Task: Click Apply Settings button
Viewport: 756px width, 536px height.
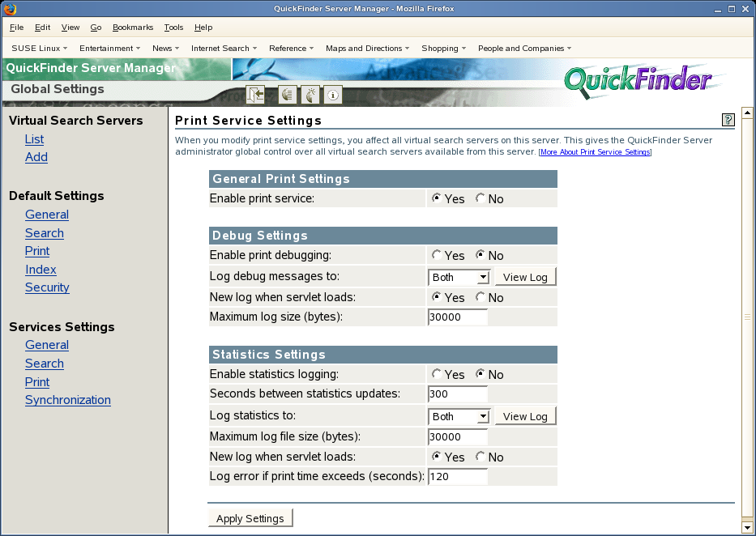Action: tap(250, 518)
